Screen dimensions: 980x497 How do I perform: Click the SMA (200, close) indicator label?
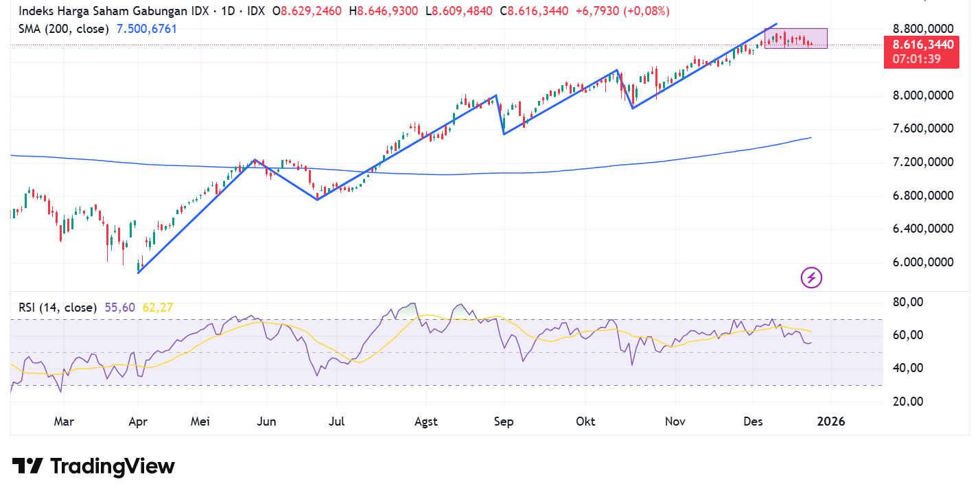coord(64,29)
